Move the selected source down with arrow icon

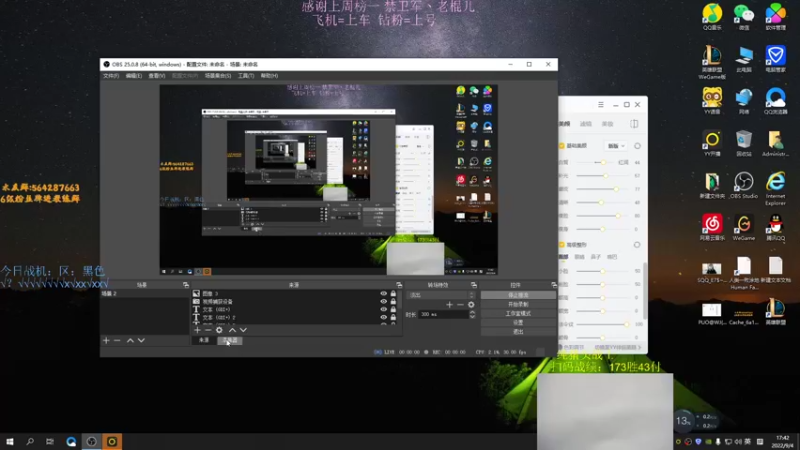click(x=243, y=330)
